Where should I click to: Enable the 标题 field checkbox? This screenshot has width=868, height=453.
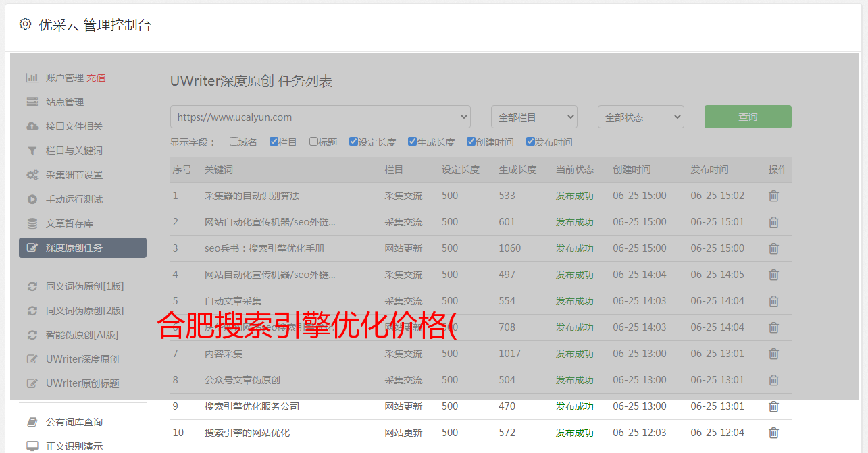pos(313,142)
